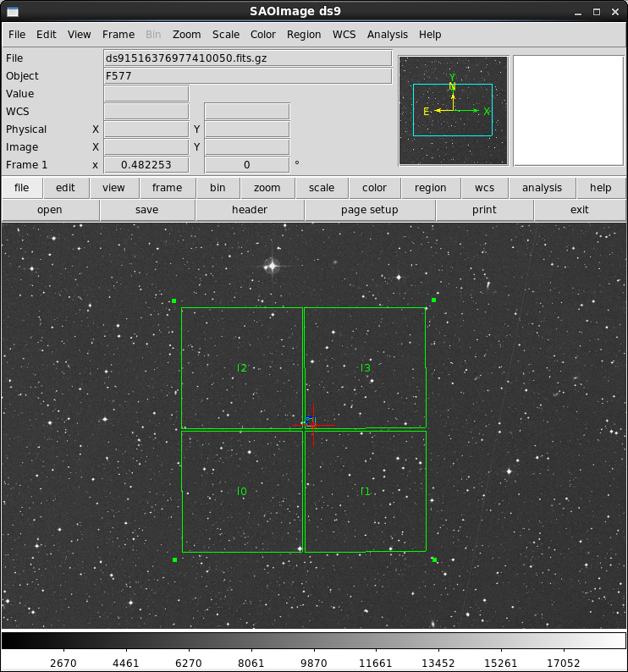Click colorbar tick value 17052
This screenshot has height=672, width=628.
564,663
